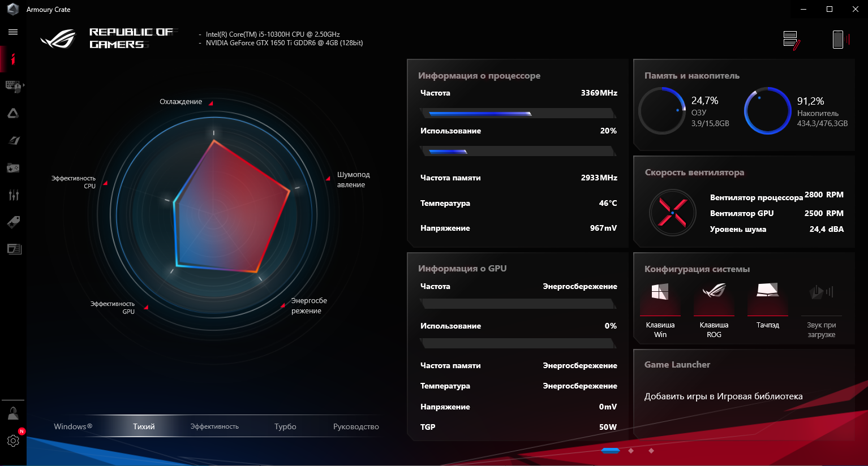868x466 pixels.
Task: Click the memory frequency value 2933MHz
Action: [599, 178]
